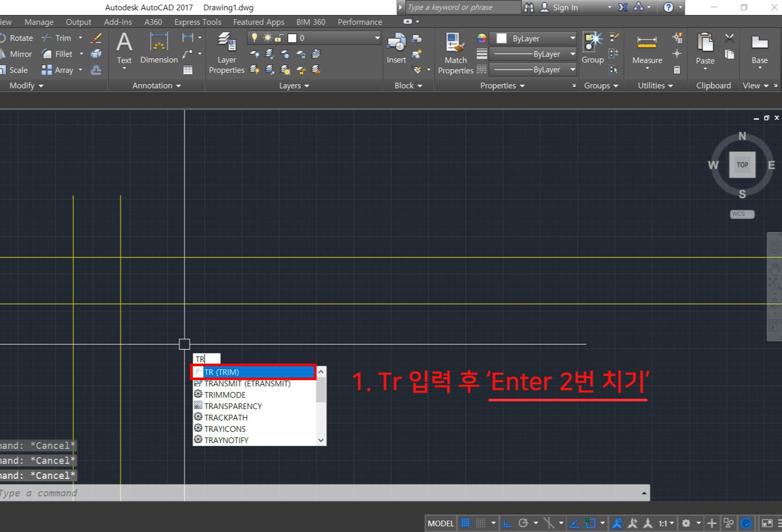Select the Array tool
This screenshot has height=532, width=782.
click(58, 70)
